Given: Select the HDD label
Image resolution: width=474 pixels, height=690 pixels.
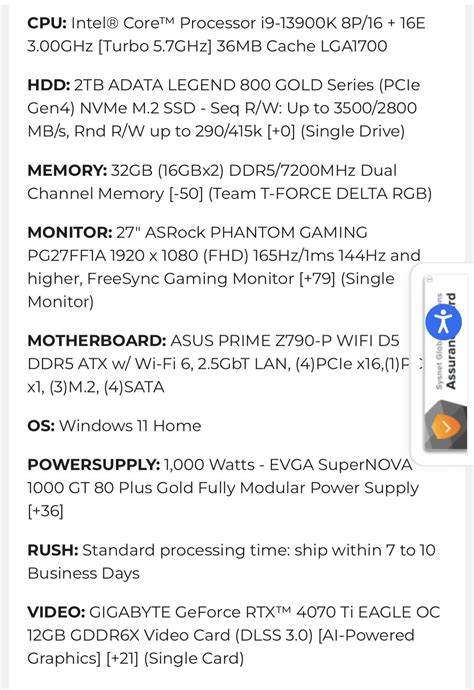Looking at the screenshot, I should pos(48,85).
